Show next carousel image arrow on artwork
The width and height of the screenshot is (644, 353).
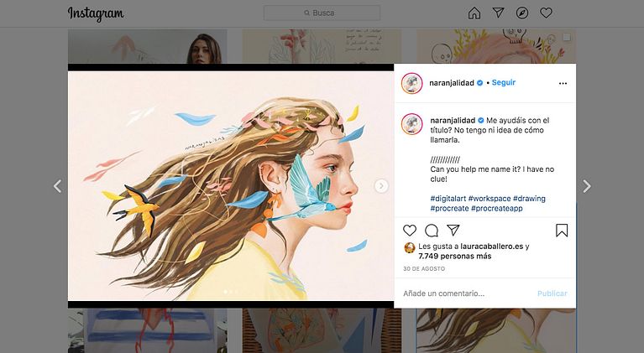click(x=381, y=186)
